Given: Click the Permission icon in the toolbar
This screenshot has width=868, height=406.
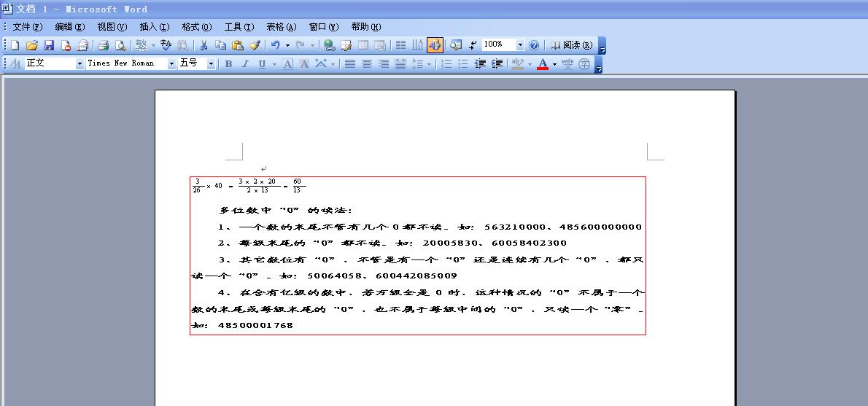Looking at the screenshot, I should point(66,45).
